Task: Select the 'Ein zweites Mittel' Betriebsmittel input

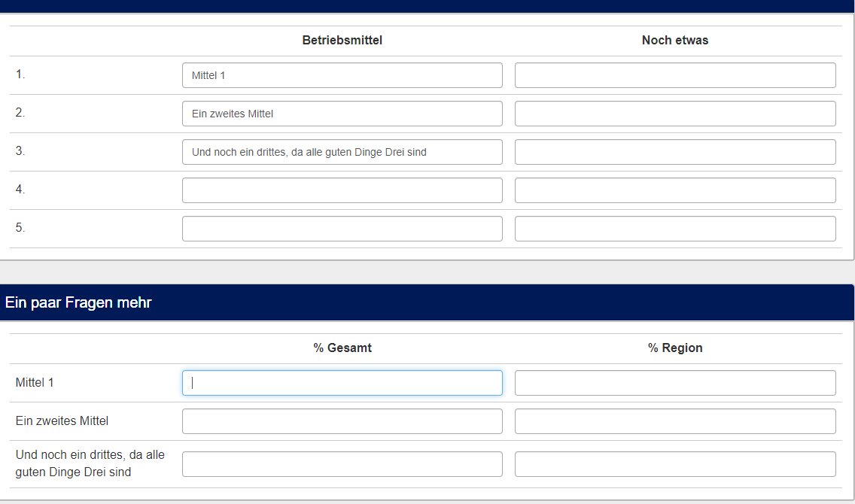Action: tap(342, 114)
